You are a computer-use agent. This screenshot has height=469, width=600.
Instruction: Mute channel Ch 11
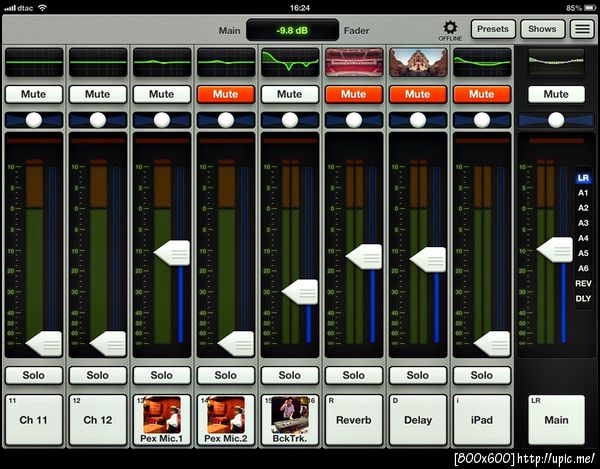pyautogui.click(x=34, y=94)
